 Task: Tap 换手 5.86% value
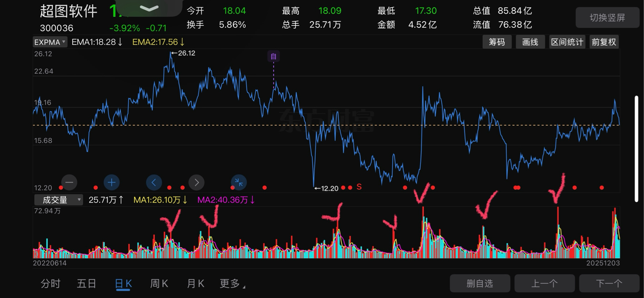pyautogui.click(x=216, y=25)
